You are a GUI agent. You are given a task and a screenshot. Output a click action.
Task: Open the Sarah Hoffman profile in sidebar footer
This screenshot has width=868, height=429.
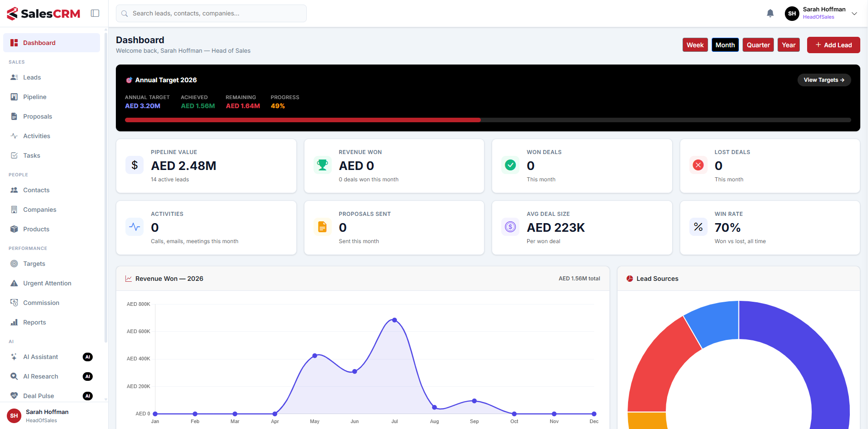[x=54, y=415]
